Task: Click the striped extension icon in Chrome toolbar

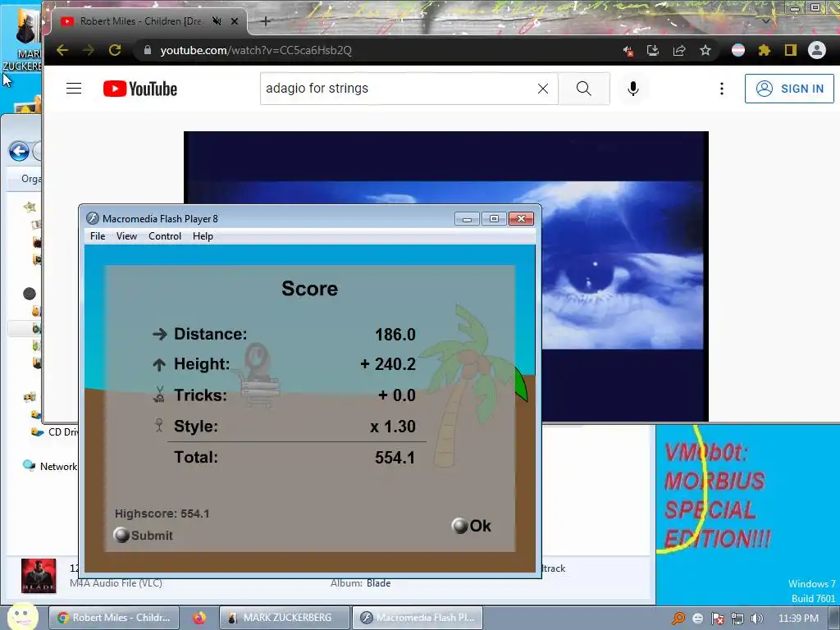Action: click(x=738, y=50)
